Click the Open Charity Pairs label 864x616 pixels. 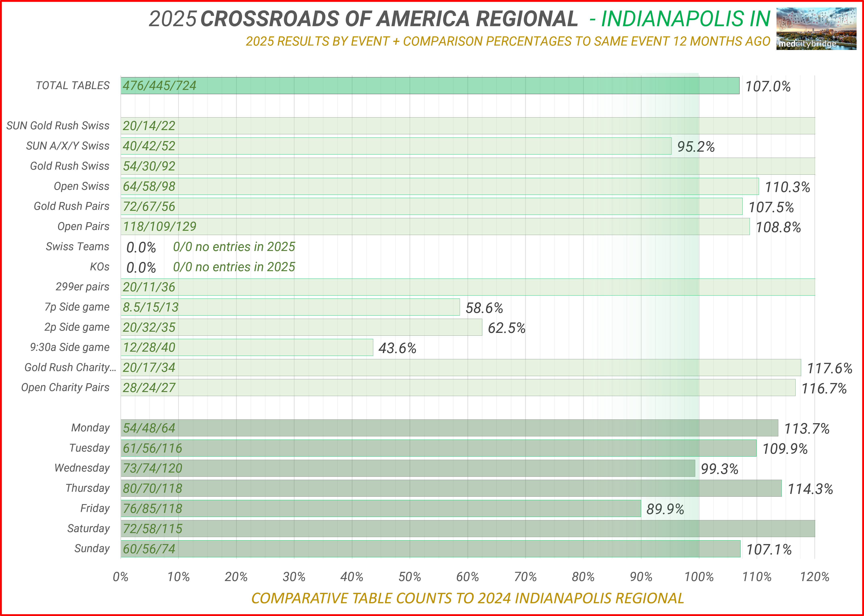tap(65, 387)
